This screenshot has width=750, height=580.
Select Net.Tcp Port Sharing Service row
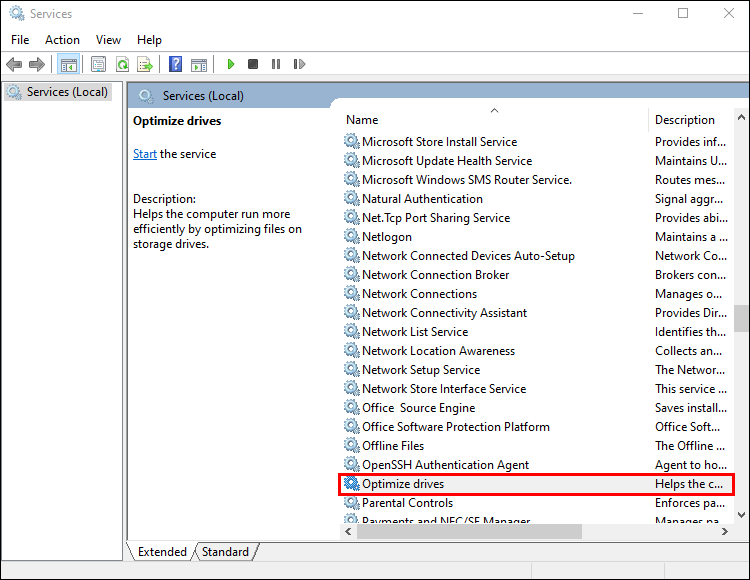click(x=537, y=218)
